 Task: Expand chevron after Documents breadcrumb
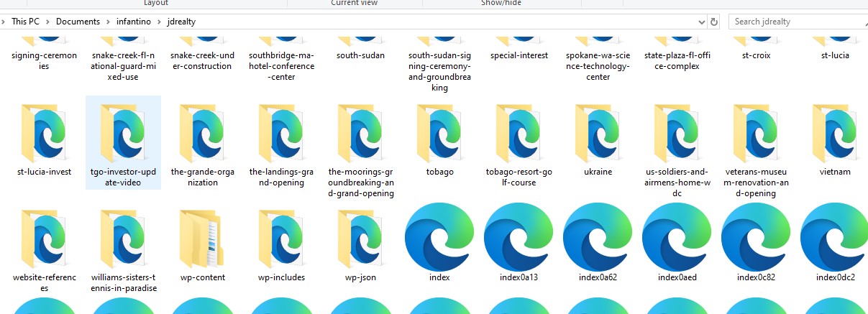[109, 22]
